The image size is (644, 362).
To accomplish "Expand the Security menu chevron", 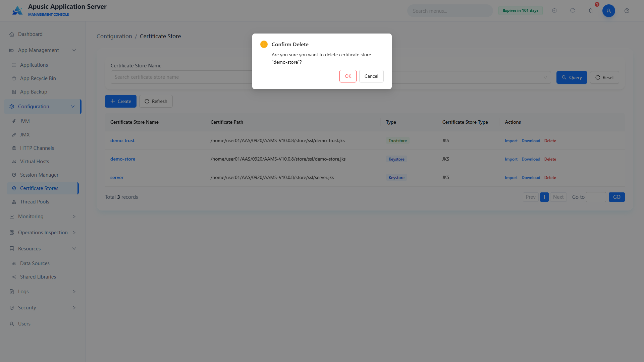I will coord(74,308).
